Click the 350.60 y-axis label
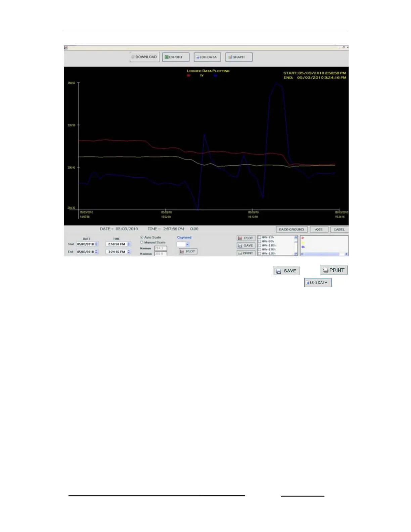Viewport: 411px width, 532px height. (72, 83)
